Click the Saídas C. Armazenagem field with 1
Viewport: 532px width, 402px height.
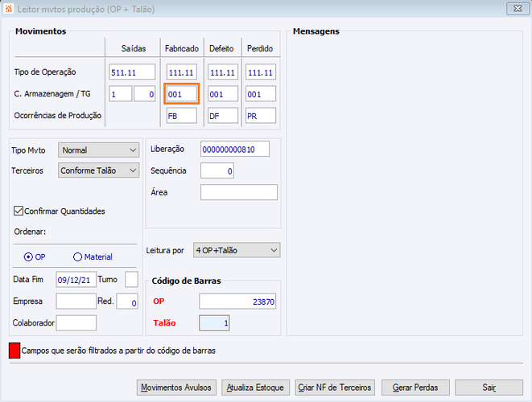pos(121,94)
